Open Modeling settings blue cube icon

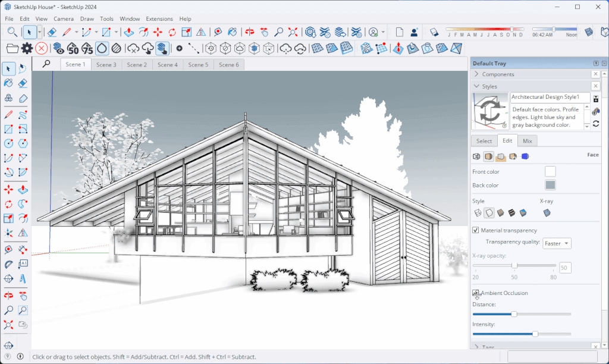pyautogui.click(x=525, y=156)
